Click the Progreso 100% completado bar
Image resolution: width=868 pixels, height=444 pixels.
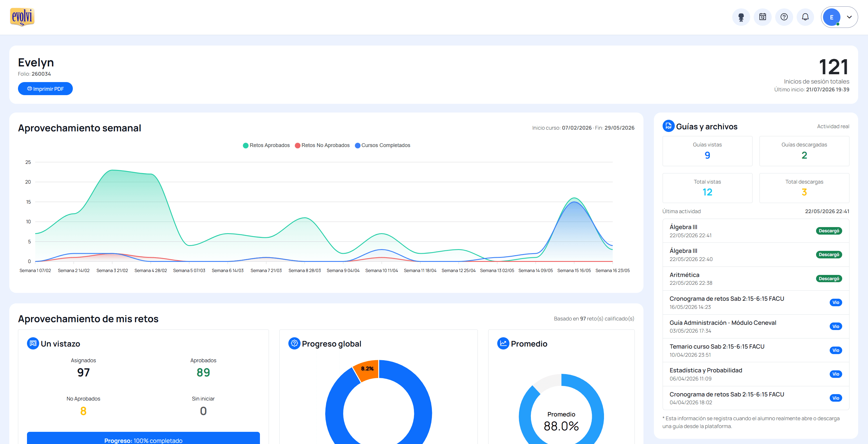click(x=143, y=438)
